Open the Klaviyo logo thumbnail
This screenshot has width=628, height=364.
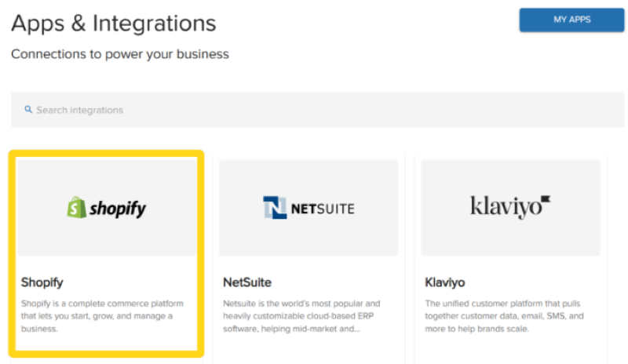tap(511, 207)
